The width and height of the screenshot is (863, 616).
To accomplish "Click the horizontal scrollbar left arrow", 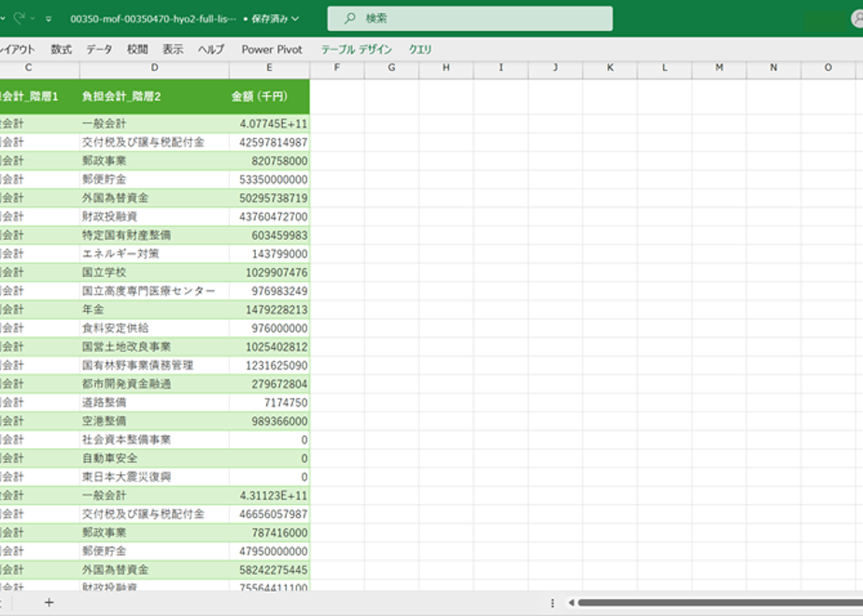I will pyautogui.click(x=572, y=603).
